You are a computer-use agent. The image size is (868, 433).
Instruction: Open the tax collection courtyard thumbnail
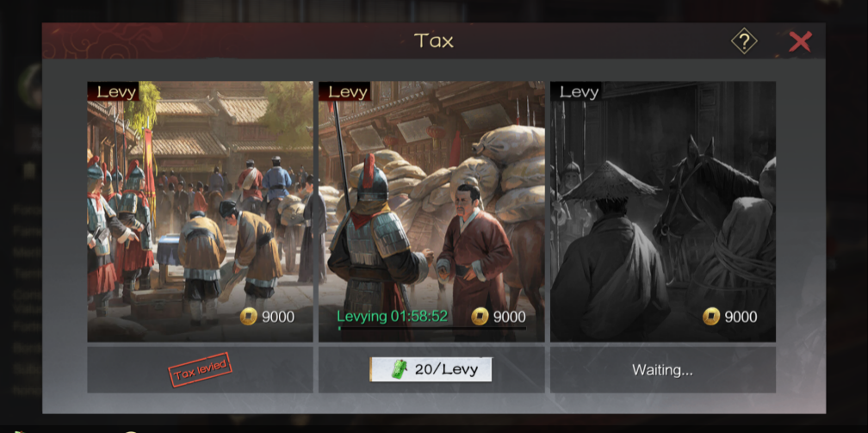point(200,212)
